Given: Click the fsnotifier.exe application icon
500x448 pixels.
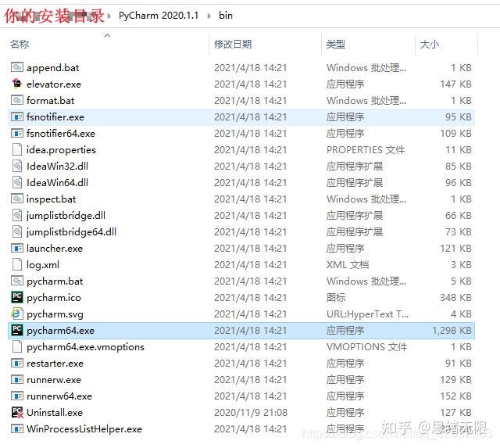Looking at the screenshot, I should click(17, 116).
